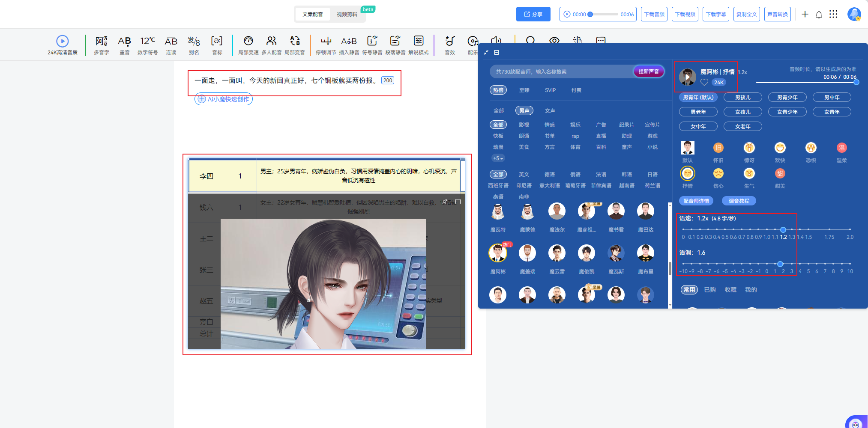This screenshot has width=868, height=428.
Task: Minimize voice panel using the square minus icon
Action: [x=497, y=53]
